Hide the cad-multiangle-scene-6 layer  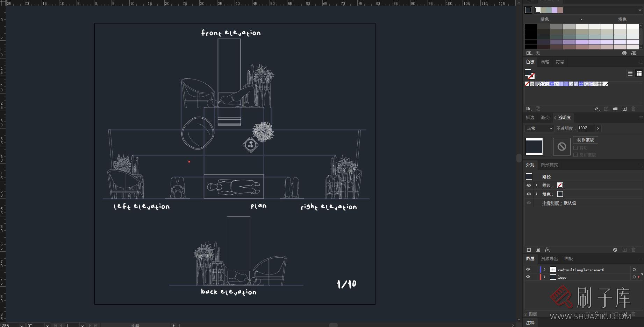tap(528, 269)
